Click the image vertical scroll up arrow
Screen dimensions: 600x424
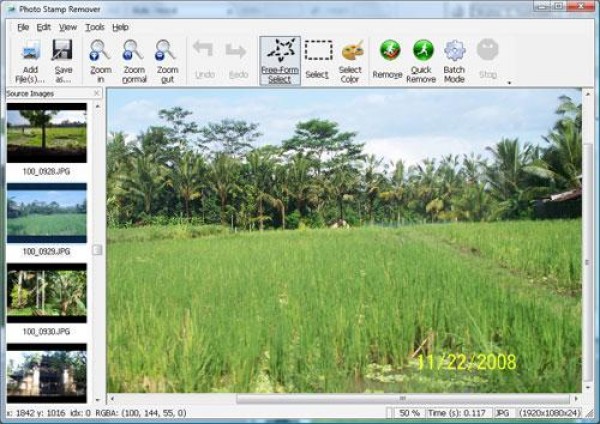coord(588,93)
